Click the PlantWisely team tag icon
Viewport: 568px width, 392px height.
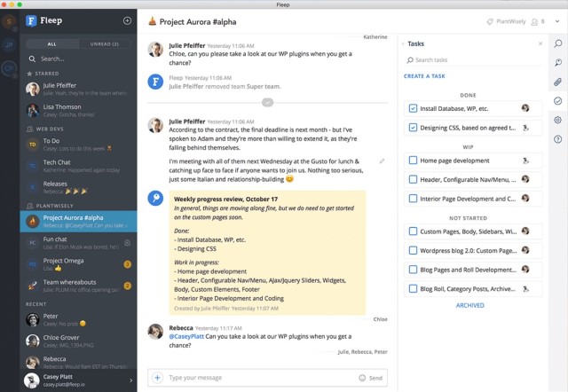click(x=490, y=21)
